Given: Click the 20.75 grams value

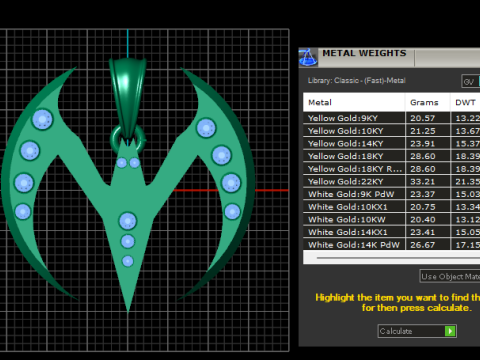Looking at the screenshot, I should (423, 207).
